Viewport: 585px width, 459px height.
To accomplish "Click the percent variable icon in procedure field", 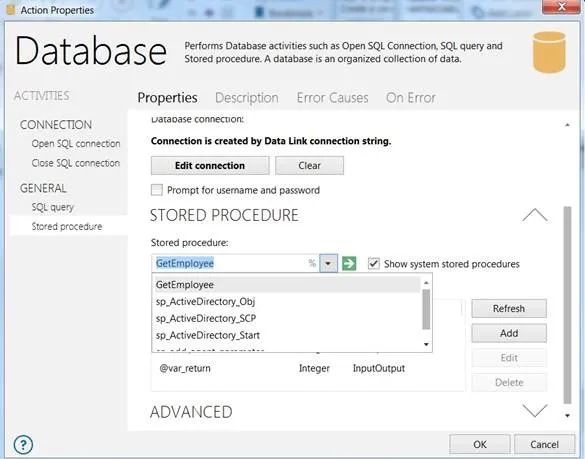I will click(312, 263).
